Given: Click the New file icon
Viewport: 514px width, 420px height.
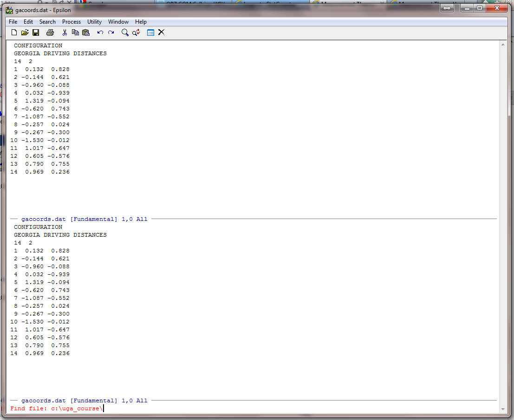Looking at the screenshot, I should point(14,32).
